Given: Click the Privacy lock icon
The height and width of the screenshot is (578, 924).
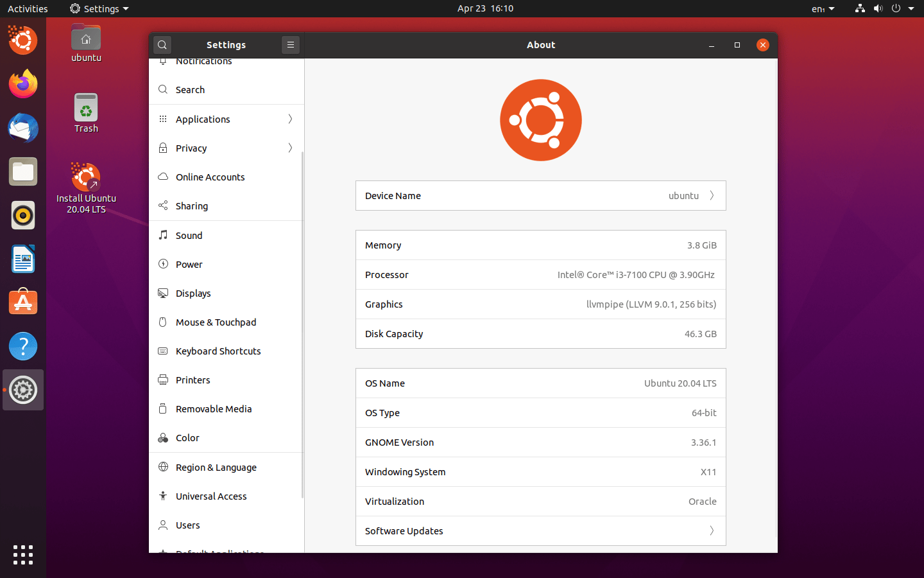Looking at the screenshot, I should tap(163, 148).
